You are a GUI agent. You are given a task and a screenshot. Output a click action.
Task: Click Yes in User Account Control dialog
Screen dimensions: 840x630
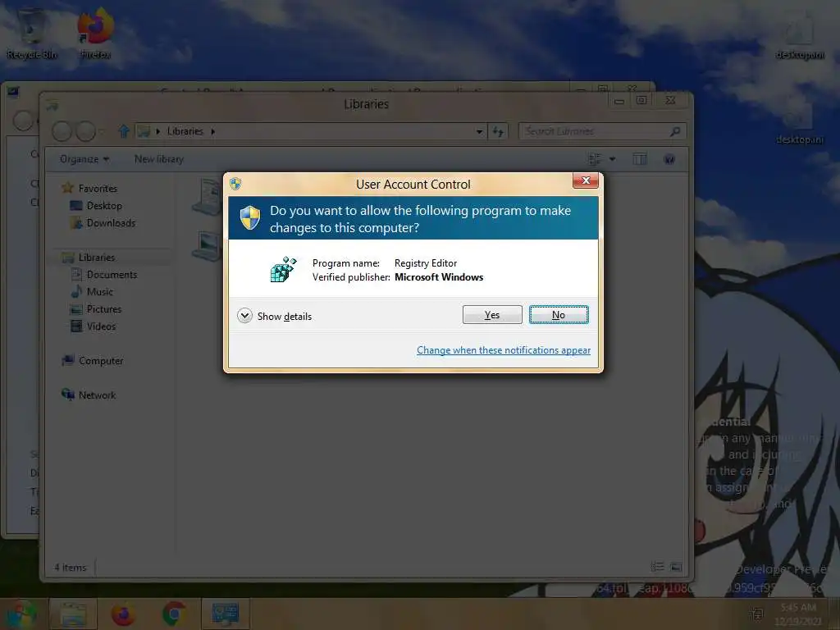[492, 314]
